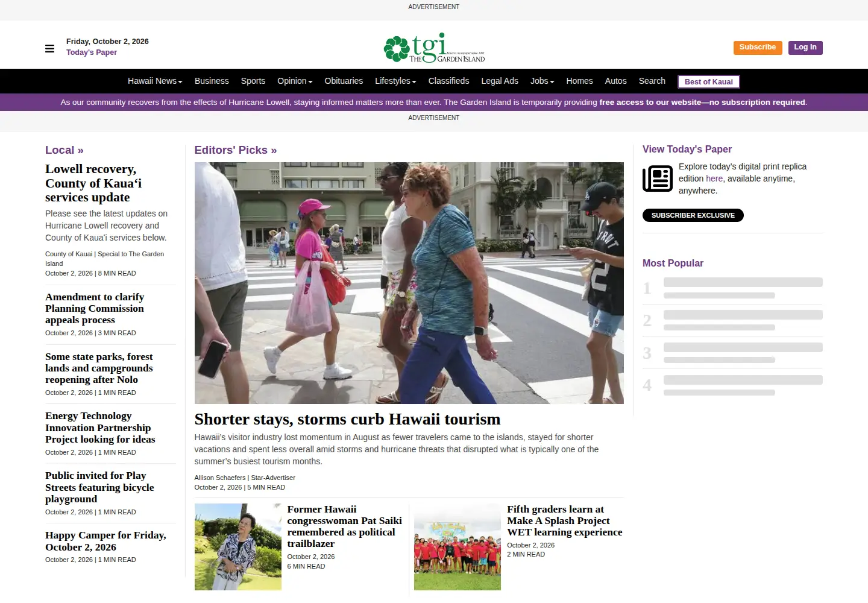Open Happy Camper for Friday article

point(105,541)
